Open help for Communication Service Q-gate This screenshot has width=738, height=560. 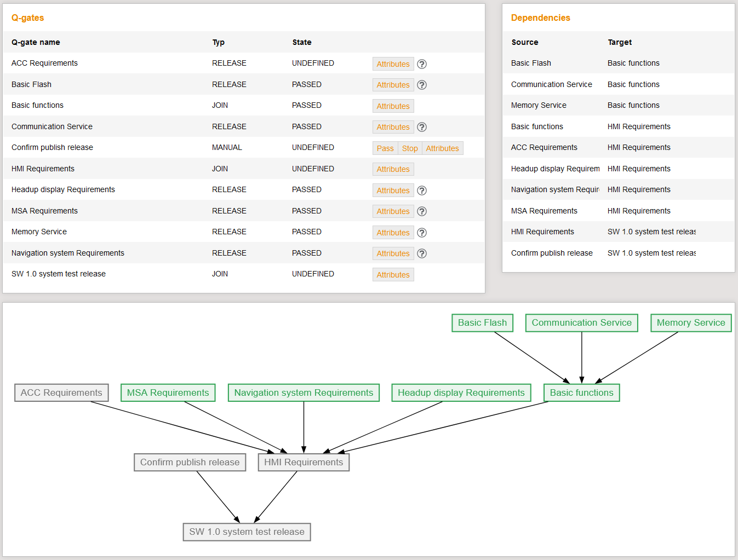[421, 127]
